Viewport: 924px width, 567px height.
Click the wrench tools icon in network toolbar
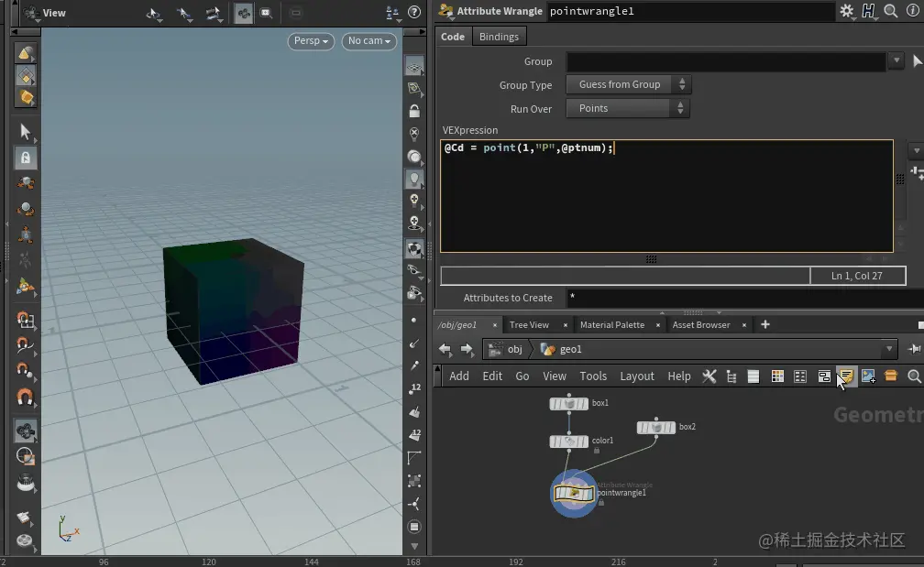coord(709,376)
